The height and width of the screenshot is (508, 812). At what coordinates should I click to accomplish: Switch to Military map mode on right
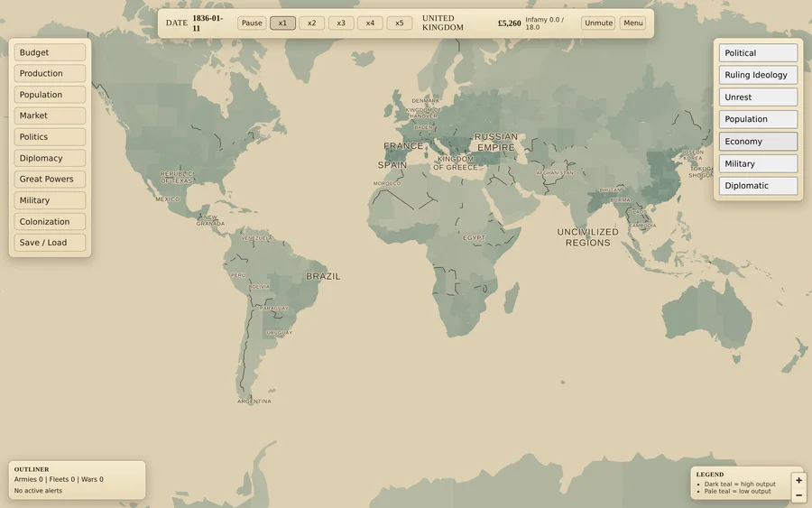click(758, 163)
